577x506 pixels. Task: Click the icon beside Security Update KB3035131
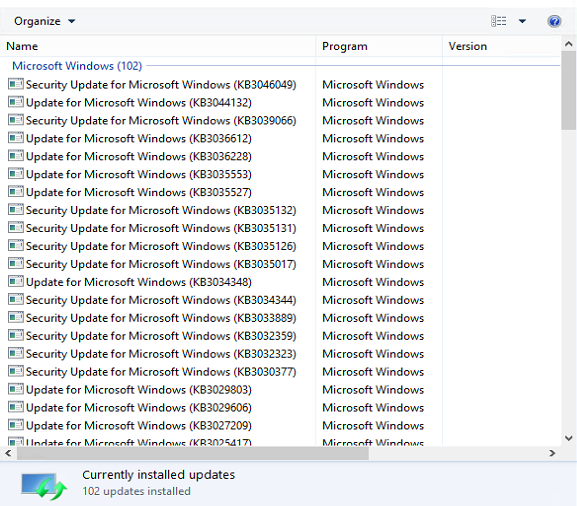pos(16,228)
